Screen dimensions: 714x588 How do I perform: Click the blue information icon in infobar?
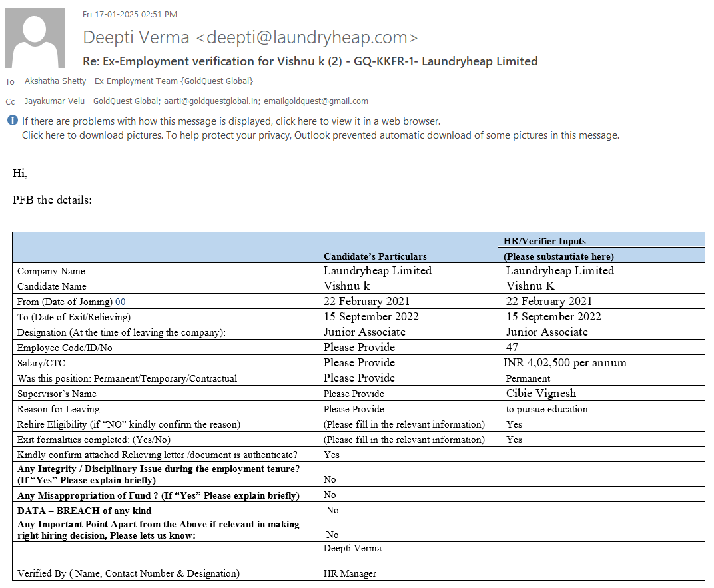coord(12,121)
